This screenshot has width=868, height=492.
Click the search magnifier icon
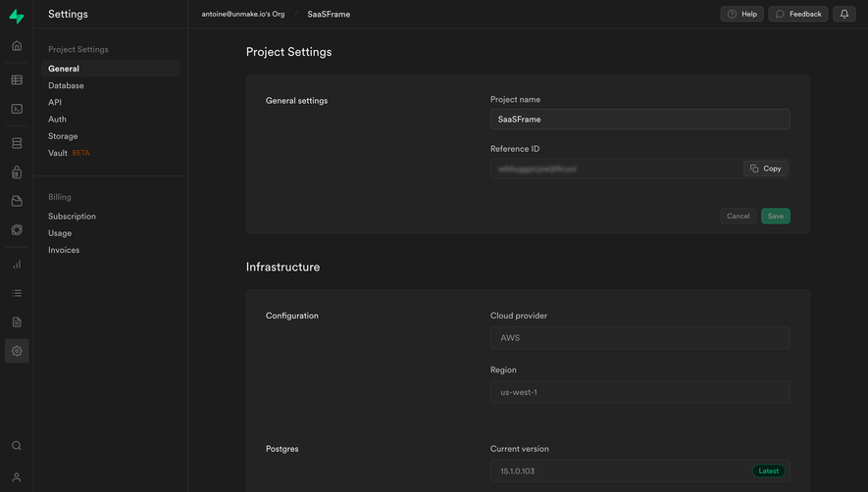click(x=17, y=446)
